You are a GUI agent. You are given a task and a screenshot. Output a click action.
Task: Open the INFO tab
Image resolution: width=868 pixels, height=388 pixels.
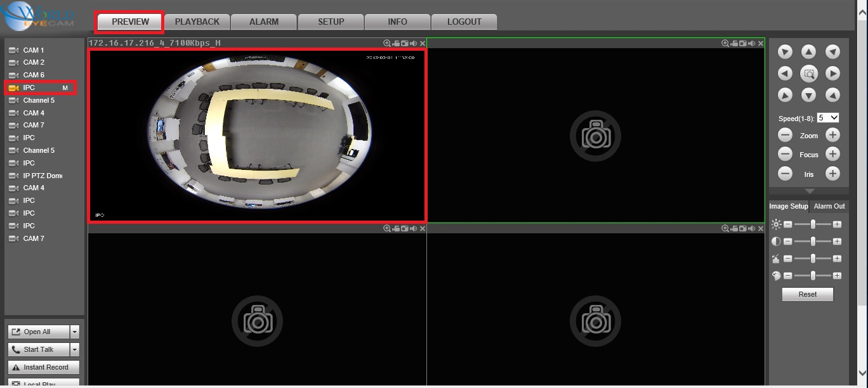click(x=397, y=22)
